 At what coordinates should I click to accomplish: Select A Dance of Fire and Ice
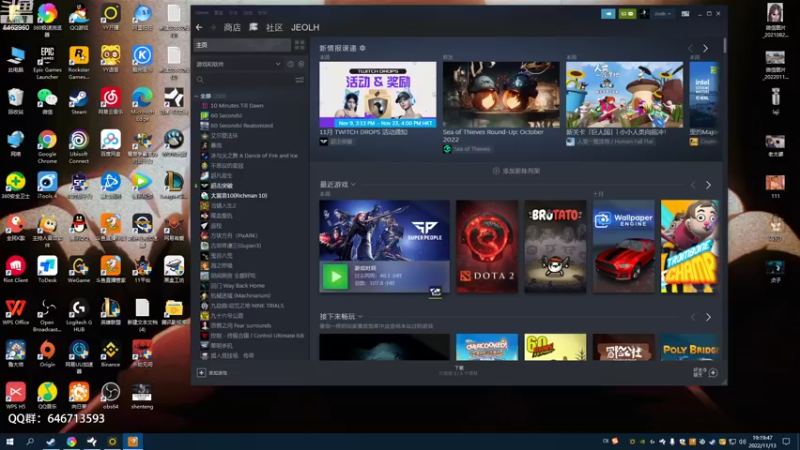click(254, 156)
